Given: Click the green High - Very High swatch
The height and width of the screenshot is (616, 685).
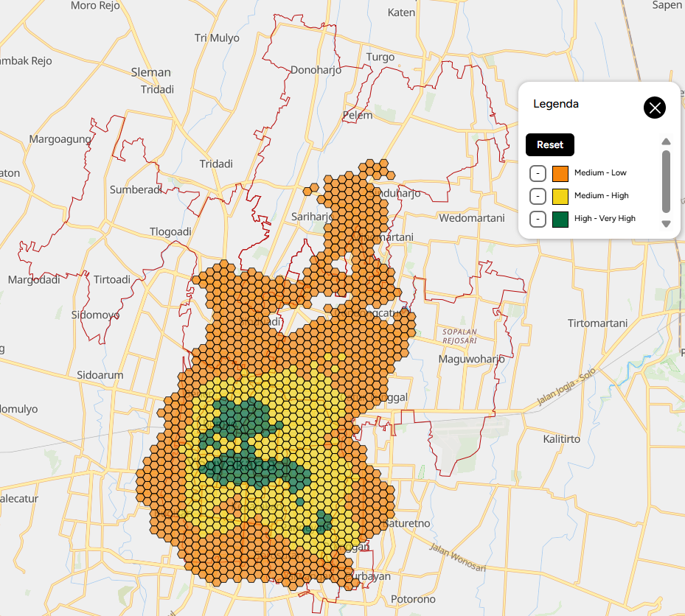Looking at the screenshot, I should [560, 219].
